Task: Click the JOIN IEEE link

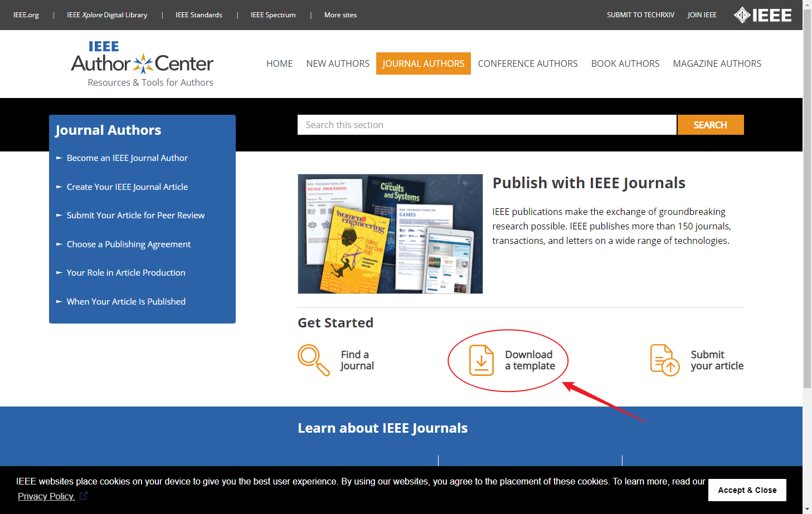Action: (702, 15)
